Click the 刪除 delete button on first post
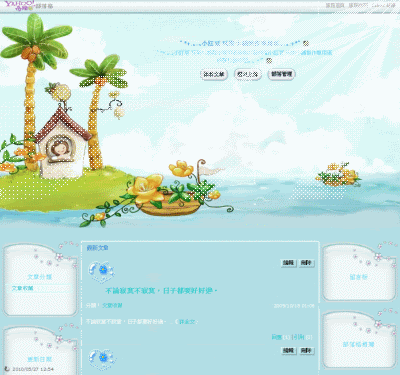 [x=306, y=263]
